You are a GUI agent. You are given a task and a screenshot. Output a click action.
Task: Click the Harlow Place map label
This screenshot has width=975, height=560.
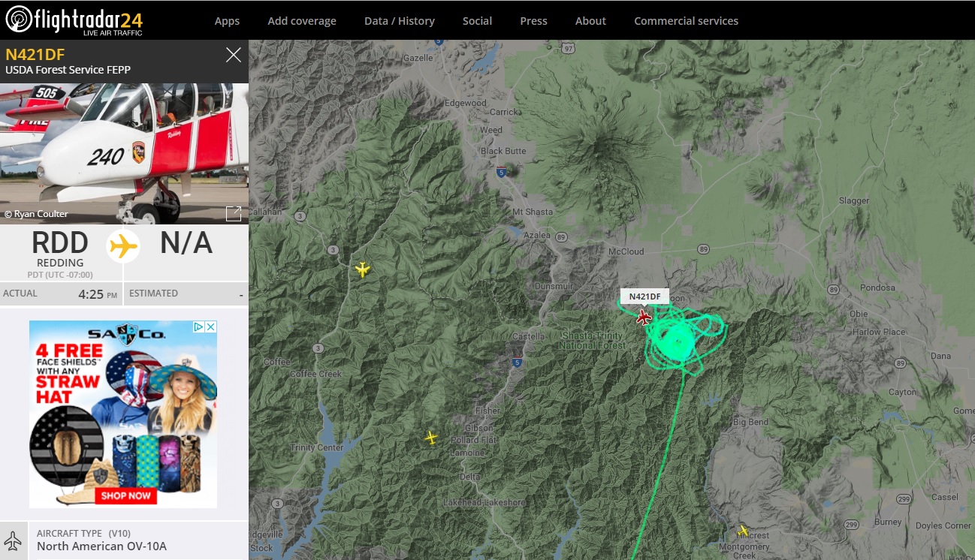878,332
